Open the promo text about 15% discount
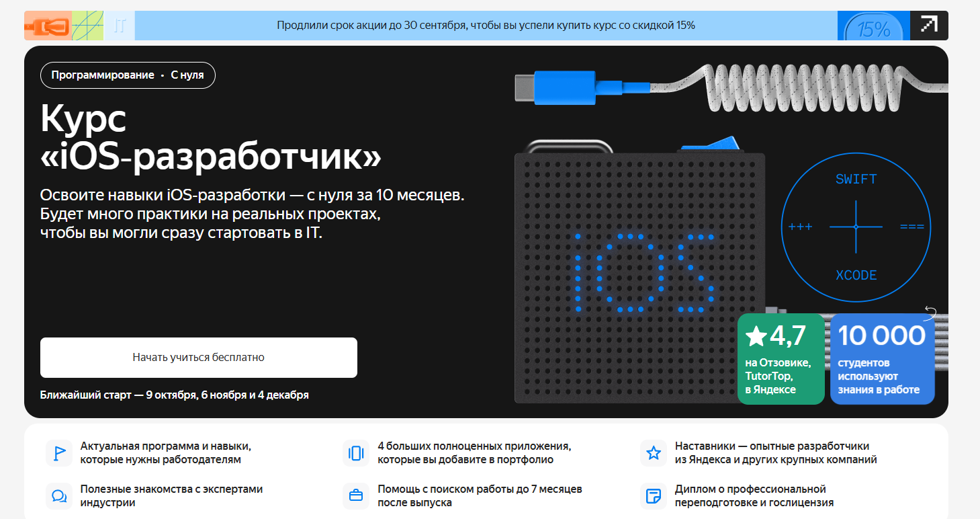The height and width of the screenshot is (519, 980). (486, 26)
